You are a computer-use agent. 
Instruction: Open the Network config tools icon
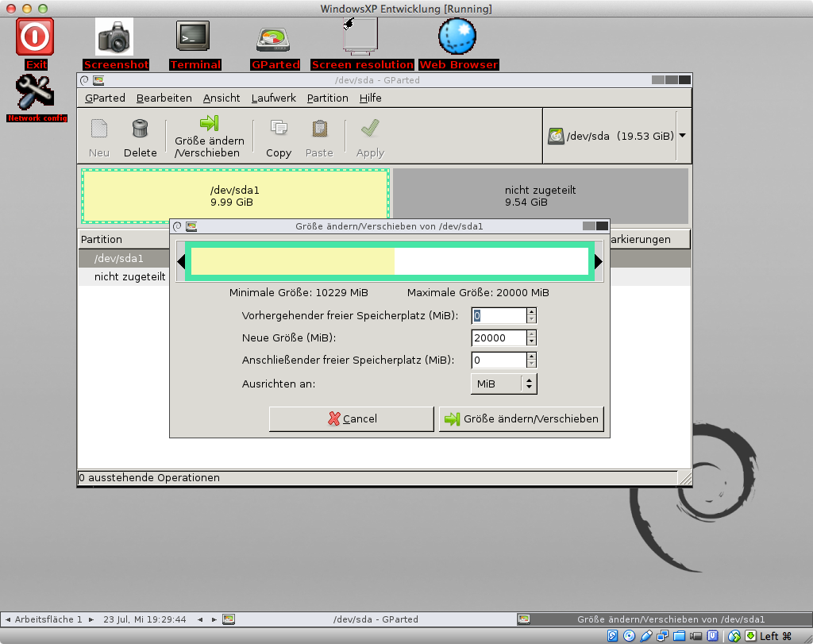(x=35, y=92)
